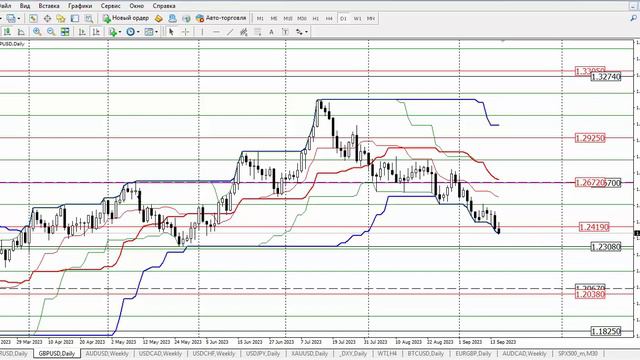Toggle Chart Shift
The height and width of the screenshot is (360, 640).
(96, 32)
